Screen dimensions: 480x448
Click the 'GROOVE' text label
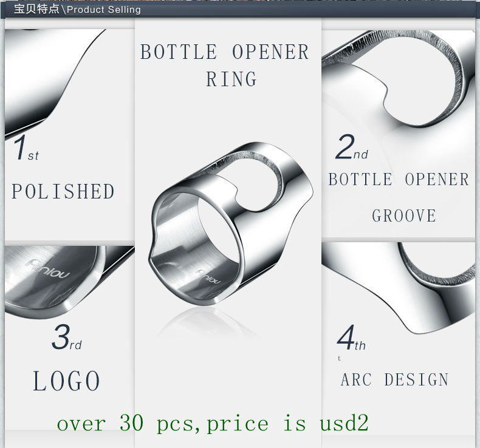click(404, 216)
